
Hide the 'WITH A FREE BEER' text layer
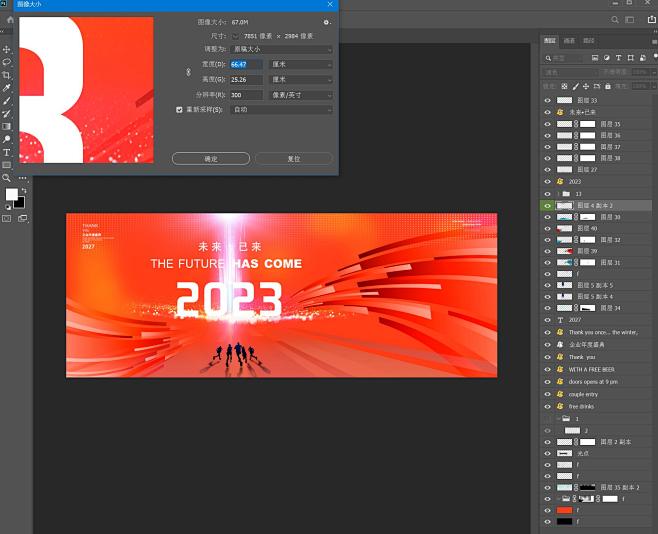(x=547, y=369)
